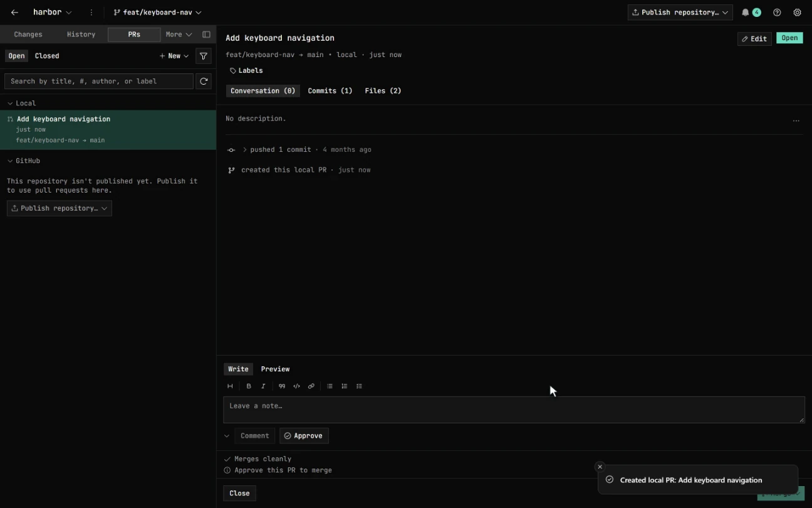This screenshot has height=508, width=812.
Task: Apply italic formatting to note
Action: pyautogui.click(x=263, y=386)
